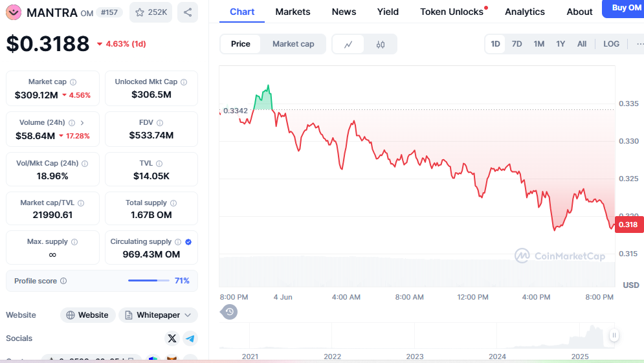The width and height of the screenshot is (644, 363).
Task: Click the Buy OM button
Action: tap(625, 8)
